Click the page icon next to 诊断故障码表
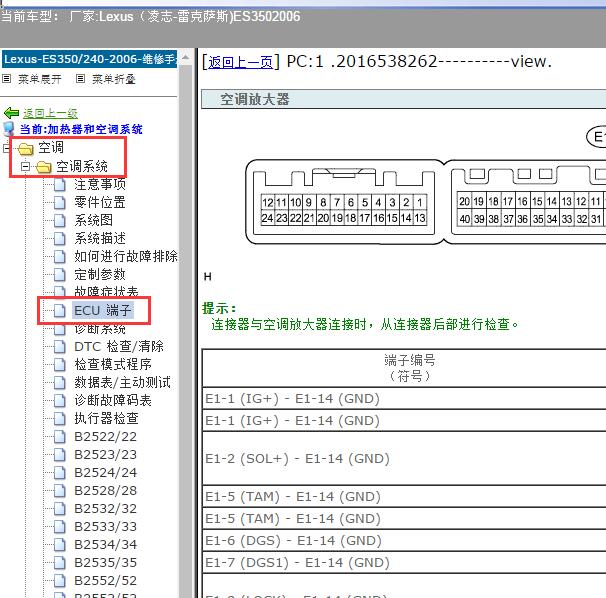Screen dimensions: 606x598 pyautogui.click(x=60, y=400)
